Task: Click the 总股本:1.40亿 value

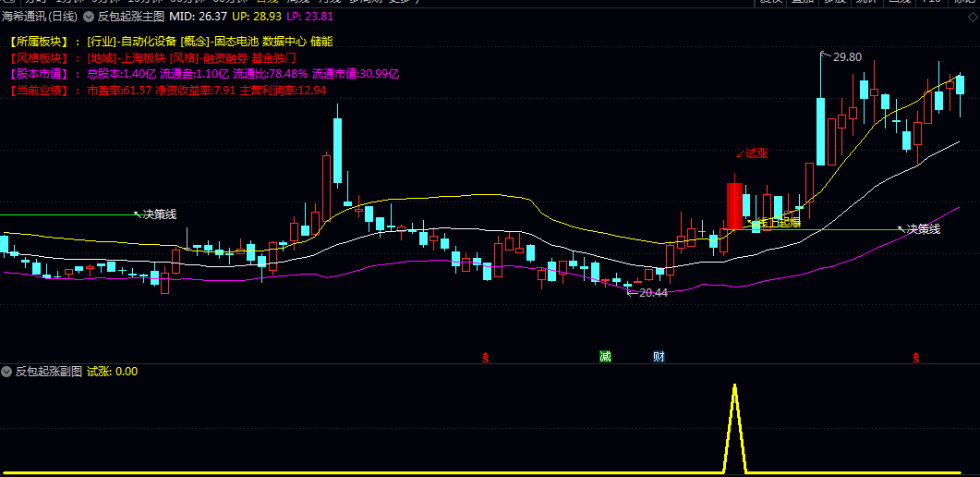Action: click(121, 74)
